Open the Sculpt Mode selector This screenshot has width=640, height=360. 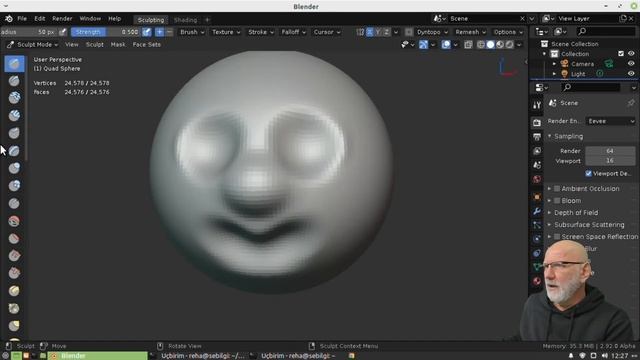coord(33,44)
